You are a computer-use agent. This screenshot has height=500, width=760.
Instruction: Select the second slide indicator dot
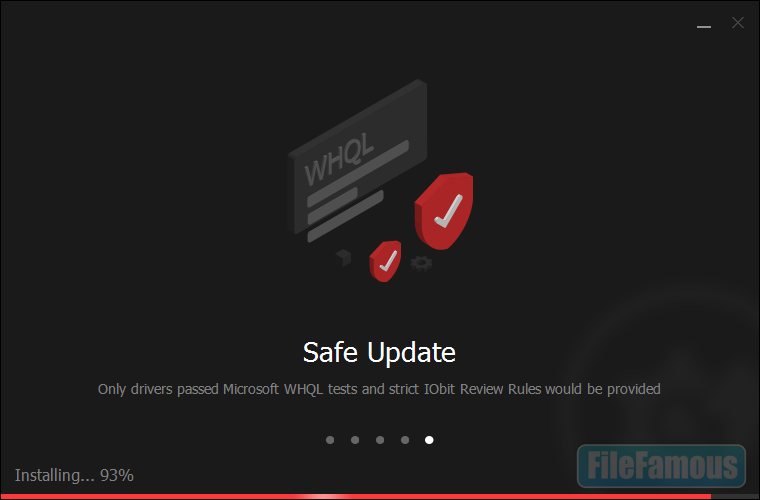(x=355, y=440)
